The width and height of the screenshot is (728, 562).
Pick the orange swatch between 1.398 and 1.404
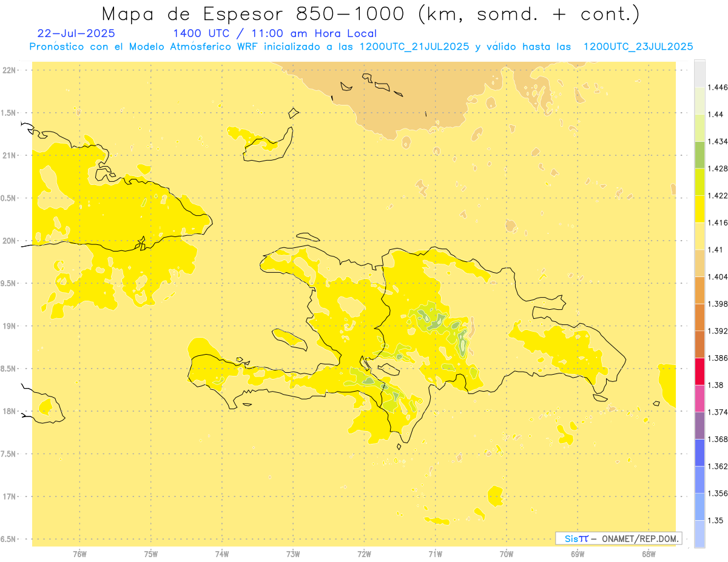(x=699, y=290)
